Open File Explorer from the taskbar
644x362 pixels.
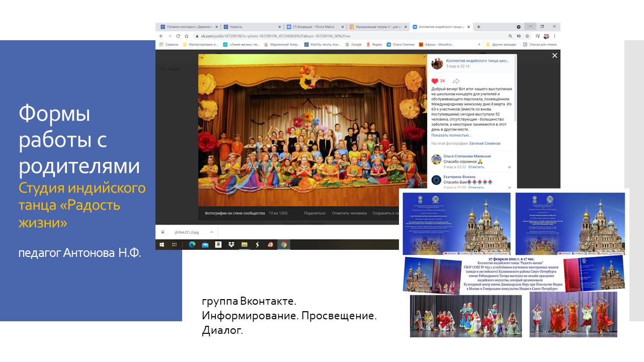[245, 245]
